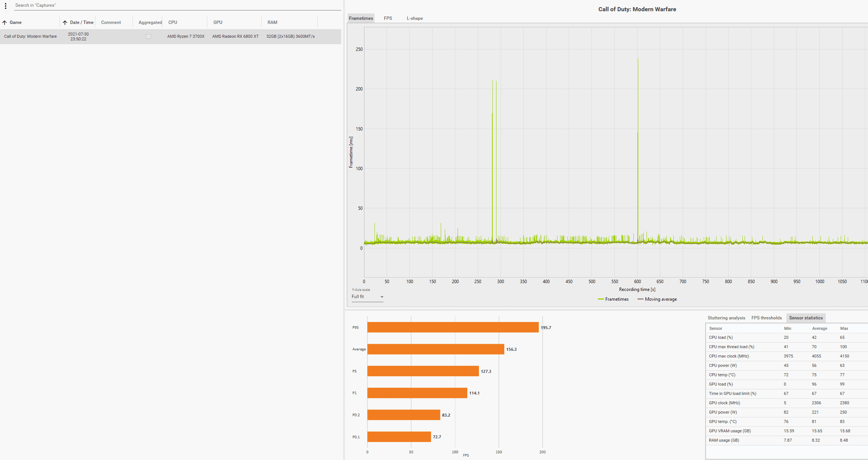Click the Date / Time sort arrow
The height and width of the screenshot is (460, 868).
(65, 22)
